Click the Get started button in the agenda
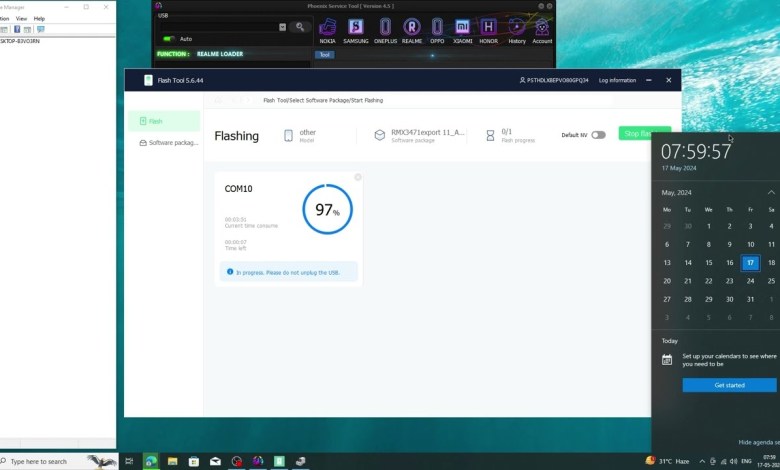 click(x=729, y=385)
